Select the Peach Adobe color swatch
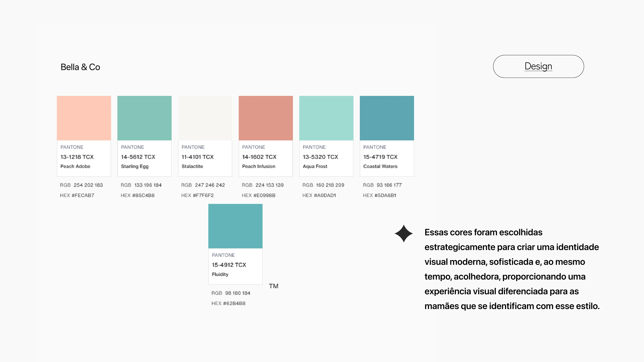 [84, 118]
